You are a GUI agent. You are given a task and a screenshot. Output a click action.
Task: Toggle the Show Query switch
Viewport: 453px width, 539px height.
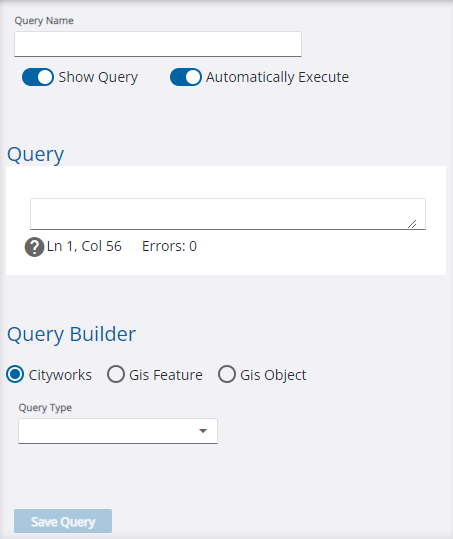tap(38, 77)
